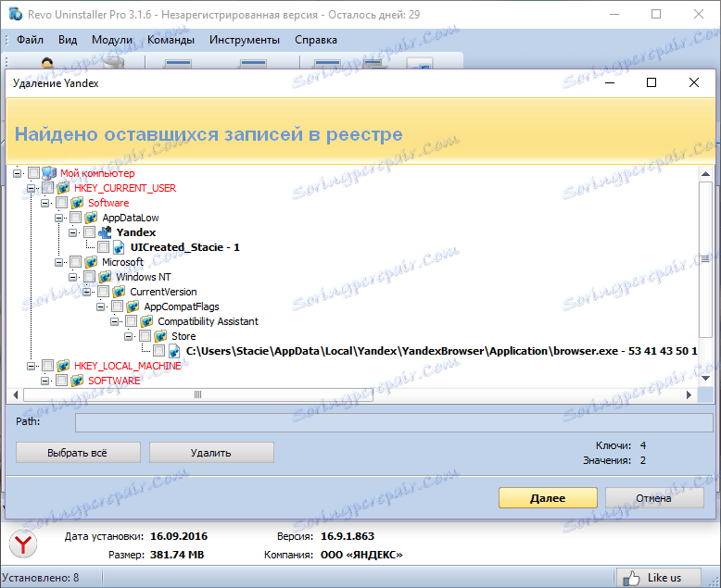Check the Microsoft key checkbox
Viewport: 721px width, 588px height.
(75, 262)
